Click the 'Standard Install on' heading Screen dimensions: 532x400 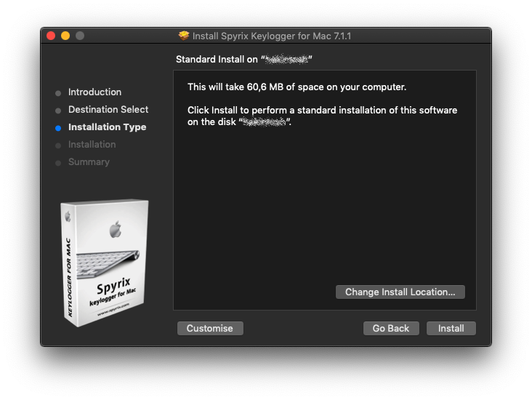[243, 60]
